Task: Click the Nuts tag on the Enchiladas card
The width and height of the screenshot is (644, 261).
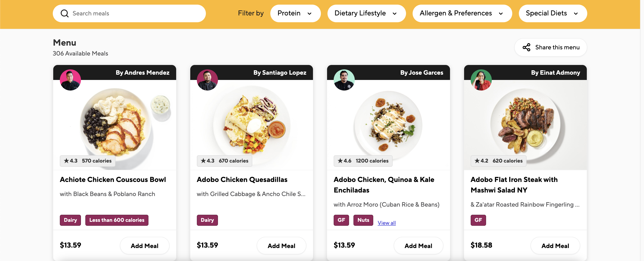Action: point(363,220)
